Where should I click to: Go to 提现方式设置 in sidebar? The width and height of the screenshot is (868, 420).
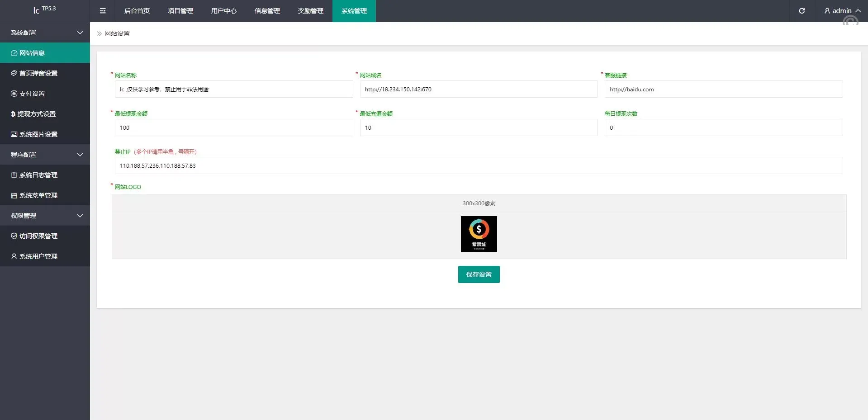[36, 114]
